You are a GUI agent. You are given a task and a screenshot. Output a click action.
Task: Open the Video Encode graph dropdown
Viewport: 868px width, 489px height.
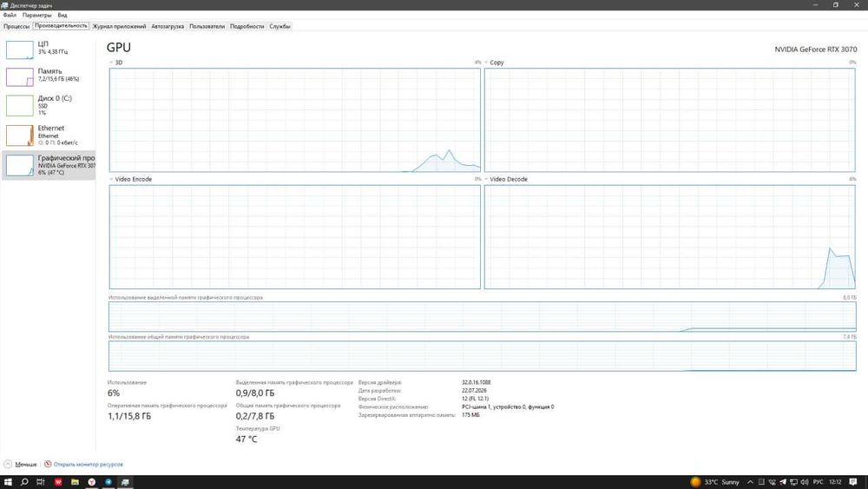pyautogui.click(x=111, y=179)
